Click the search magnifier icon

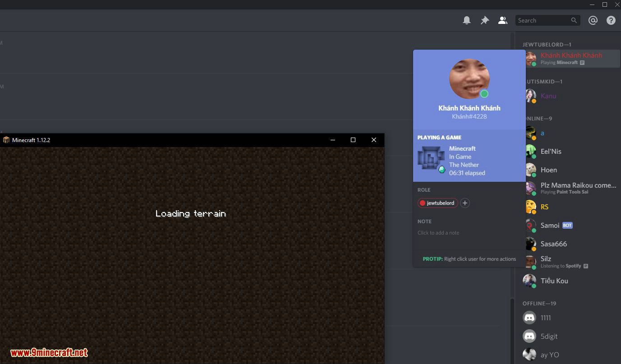click(574, 20)
